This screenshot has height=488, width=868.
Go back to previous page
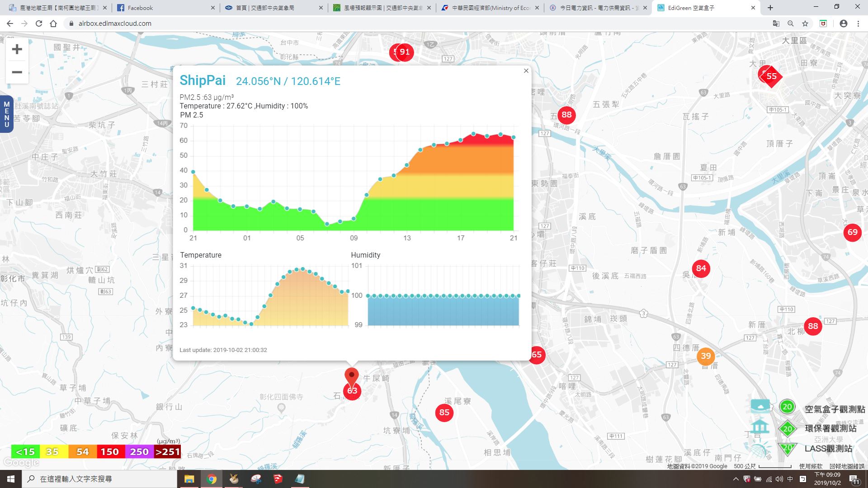[x=10, y=23]
